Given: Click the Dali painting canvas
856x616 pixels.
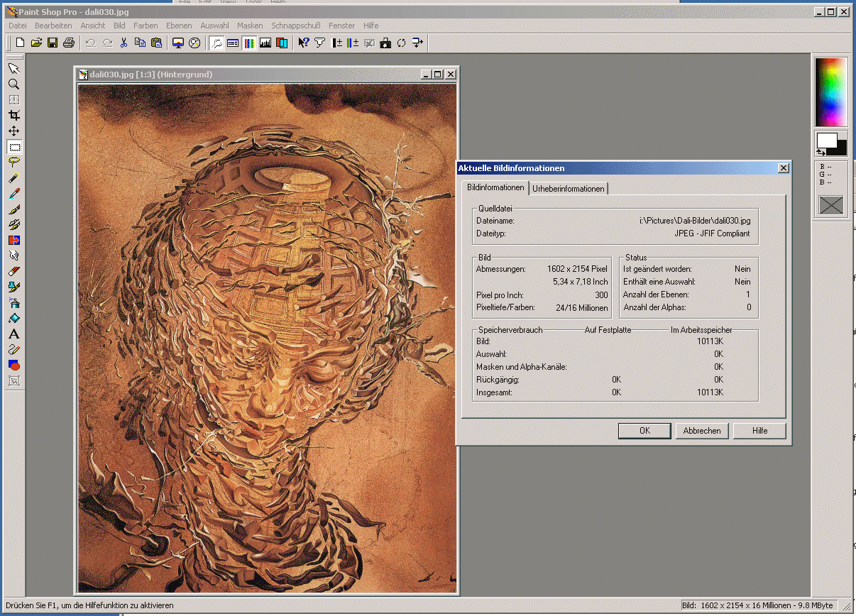Looking at the screenshot, I should pyautogui.click(x=267, y=338).
